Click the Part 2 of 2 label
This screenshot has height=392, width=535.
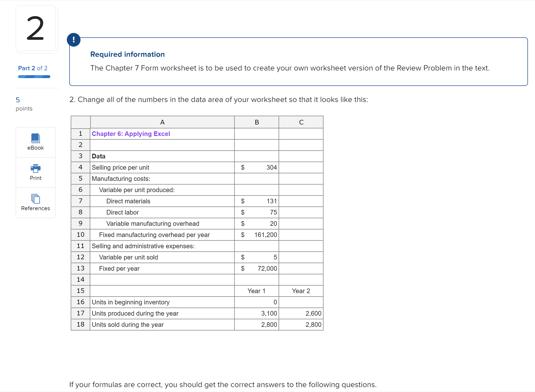(33, 68)
